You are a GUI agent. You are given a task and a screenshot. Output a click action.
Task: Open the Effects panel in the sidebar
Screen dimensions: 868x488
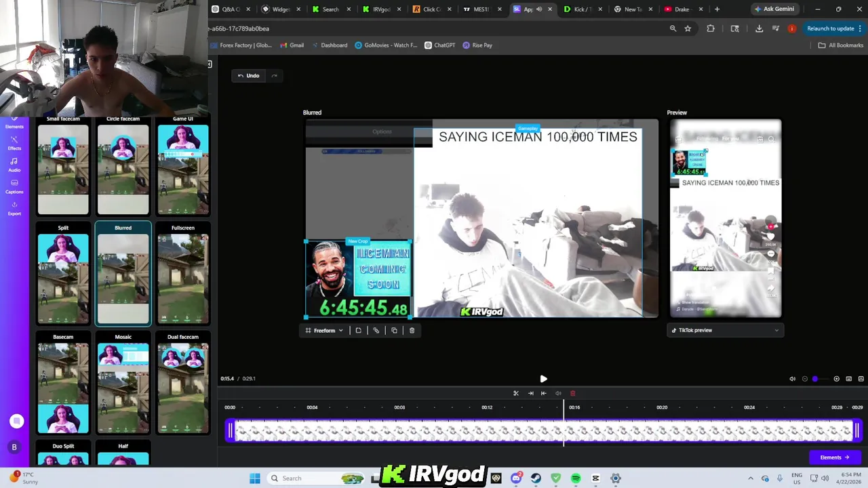[x=14, y=143]
